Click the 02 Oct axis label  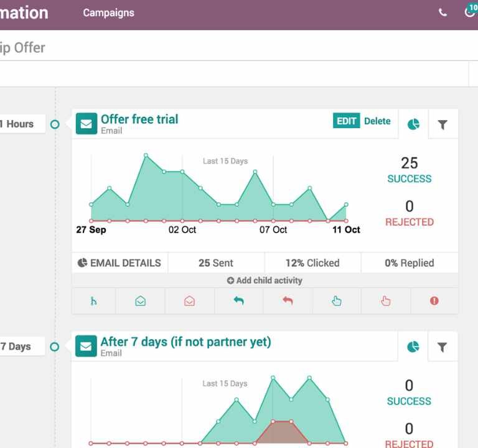pos(182,230)
